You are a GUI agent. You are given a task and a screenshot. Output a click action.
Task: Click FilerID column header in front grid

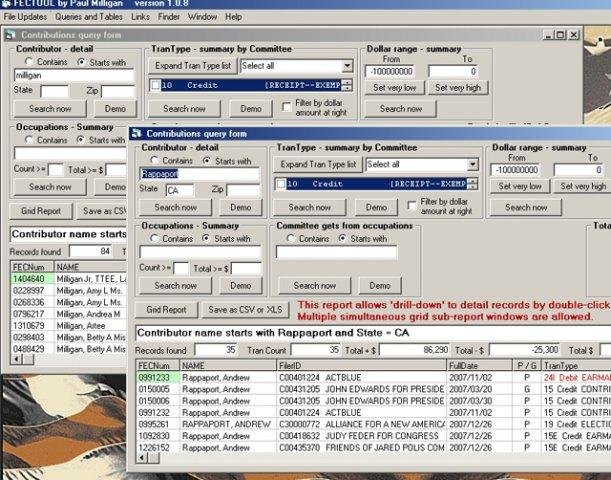click(x=361, y=365)
